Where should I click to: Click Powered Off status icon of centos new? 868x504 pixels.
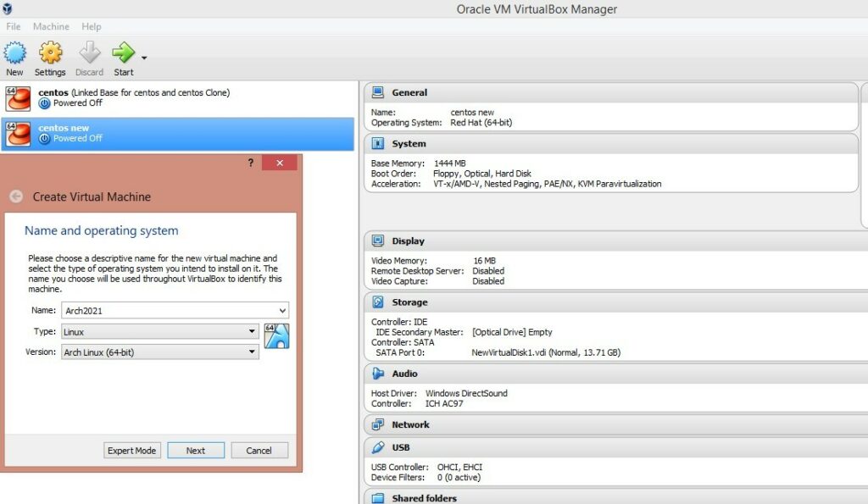[44, 138]
